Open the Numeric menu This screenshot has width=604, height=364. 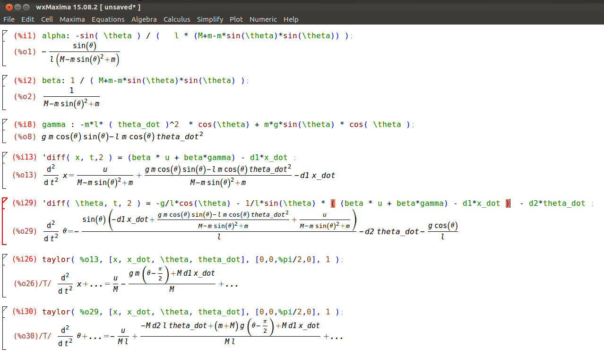tap(263, 19)
